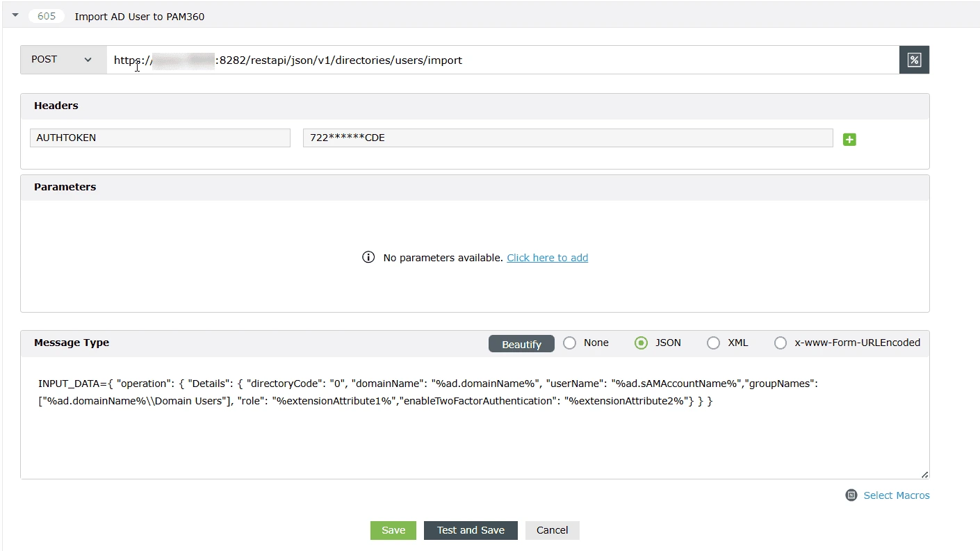
Task: Click the Test and Save button
Action: point(471,530)
